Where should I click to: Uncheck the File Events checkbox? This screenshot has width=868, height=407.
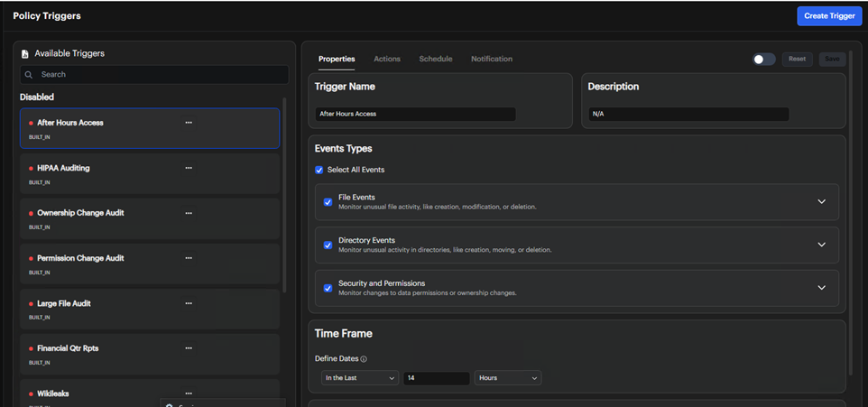point(328,202)
